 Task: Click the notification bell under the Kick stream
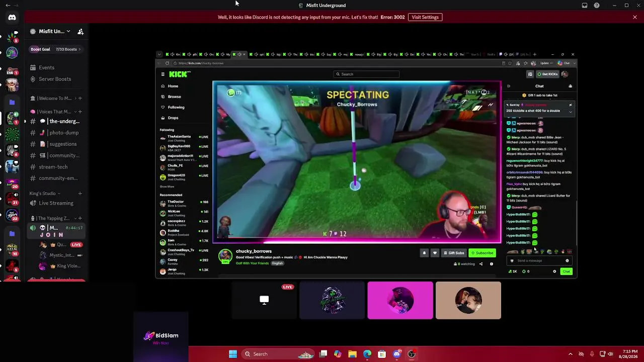(424, 253)
